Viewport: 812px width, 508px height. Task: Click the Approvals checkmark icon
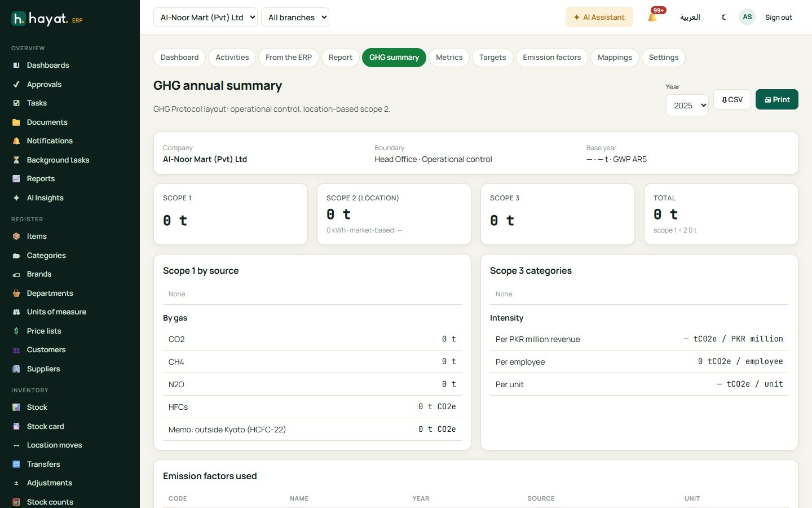16,85
